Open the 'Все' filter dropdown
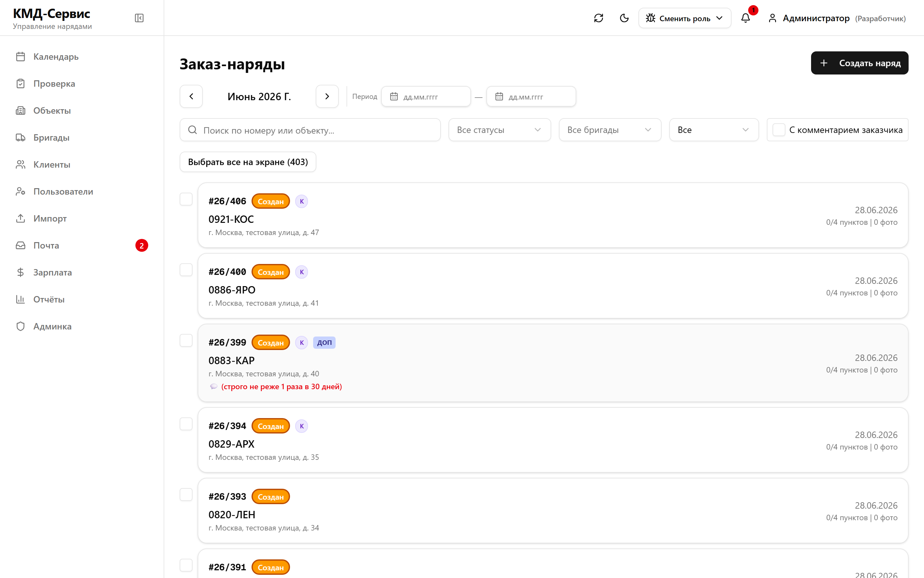The height and width of the screenshot is (578, 924). (x=714, y=130)
